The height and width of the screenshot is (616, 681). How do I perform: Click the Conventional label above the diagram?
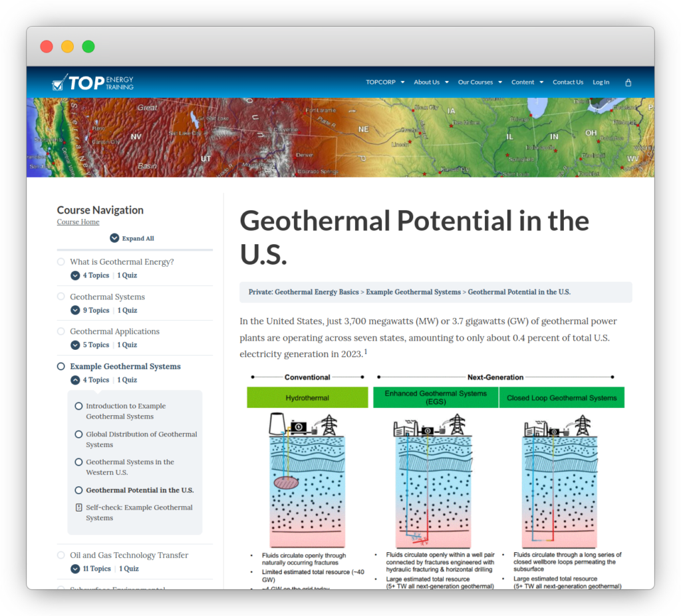(x=307, y=377)
